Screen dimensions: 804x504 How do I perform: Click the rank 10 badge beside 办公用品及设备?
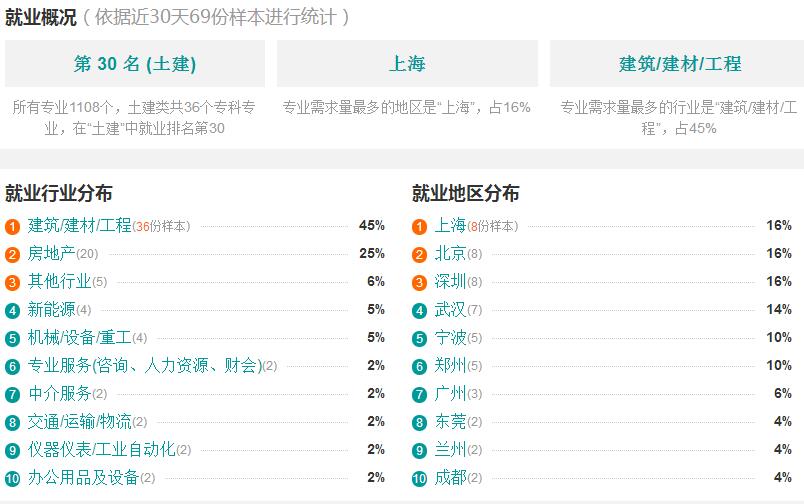coord(12,479)
